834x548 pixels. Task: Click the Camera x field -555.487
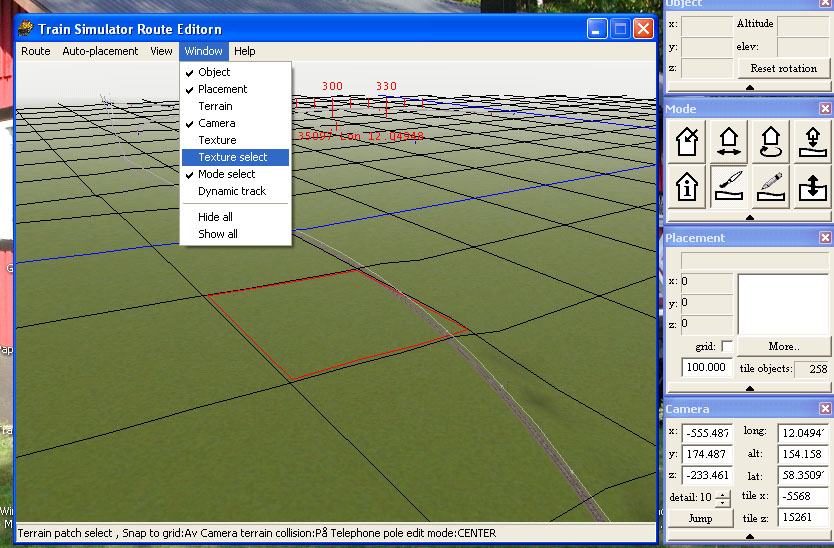pyautogui.click(x=707, y=433)
